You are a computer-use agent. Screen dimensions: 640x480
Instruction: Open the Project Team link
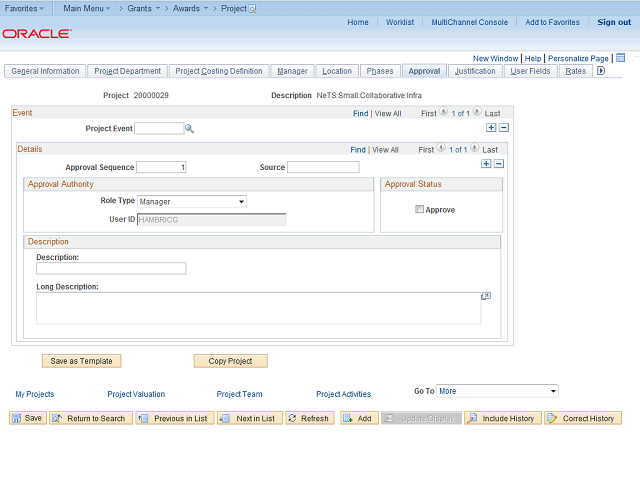click(239, 394)
